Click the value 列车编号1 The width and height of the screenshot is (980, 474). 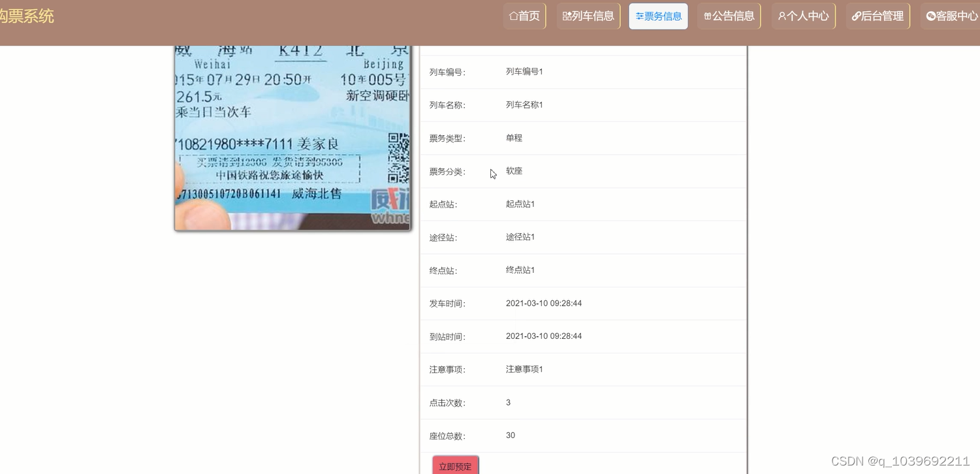(x=524, y=72)
